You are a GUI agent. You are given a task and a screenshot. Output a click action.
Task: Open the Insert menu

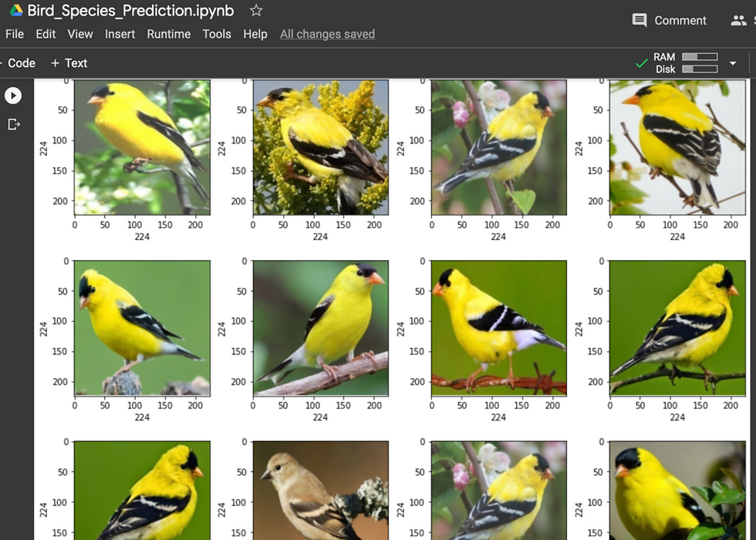[120, 34]
